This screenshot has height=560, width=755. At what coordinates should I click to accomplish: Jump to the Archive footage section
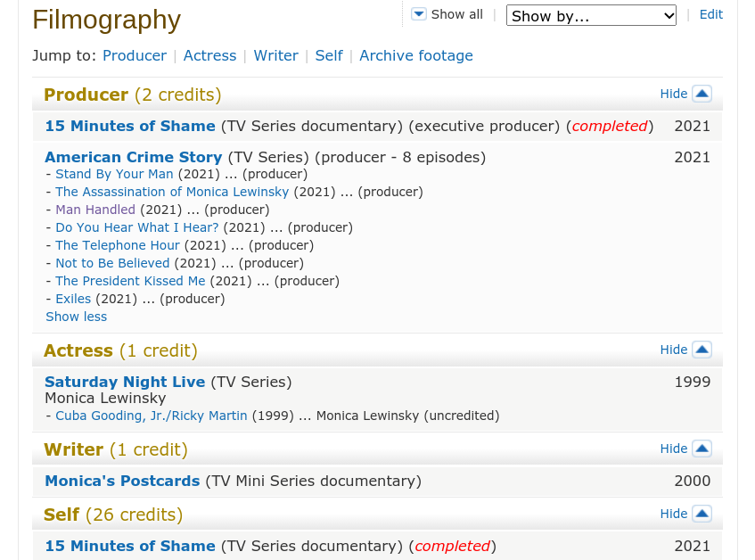(415, 55)
